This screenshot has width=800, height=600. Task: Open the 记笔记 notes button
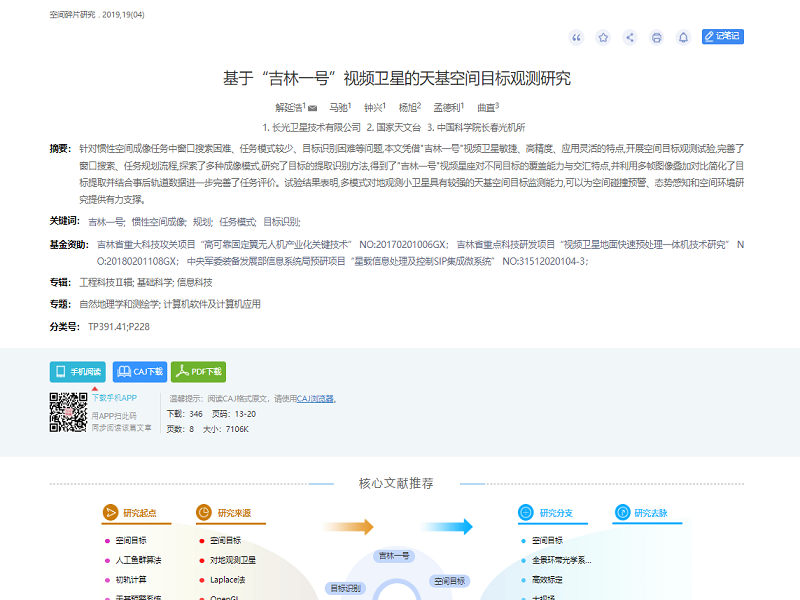point(722,37)
